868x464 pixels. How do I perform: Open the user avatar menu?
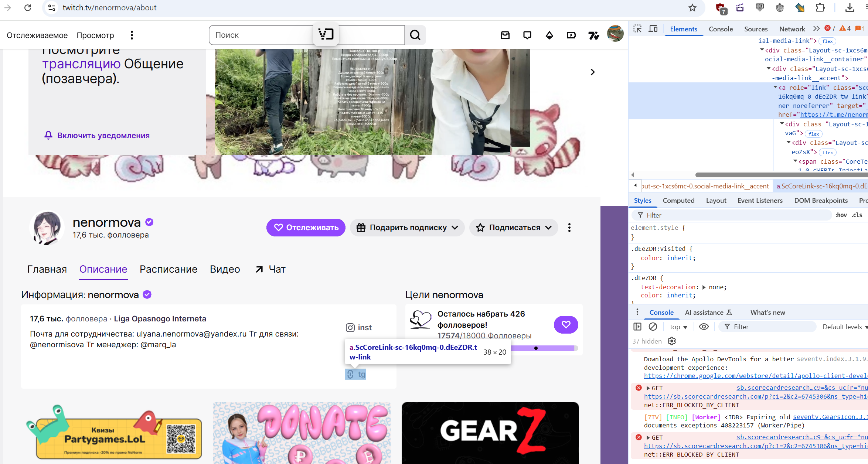(615, 34)
